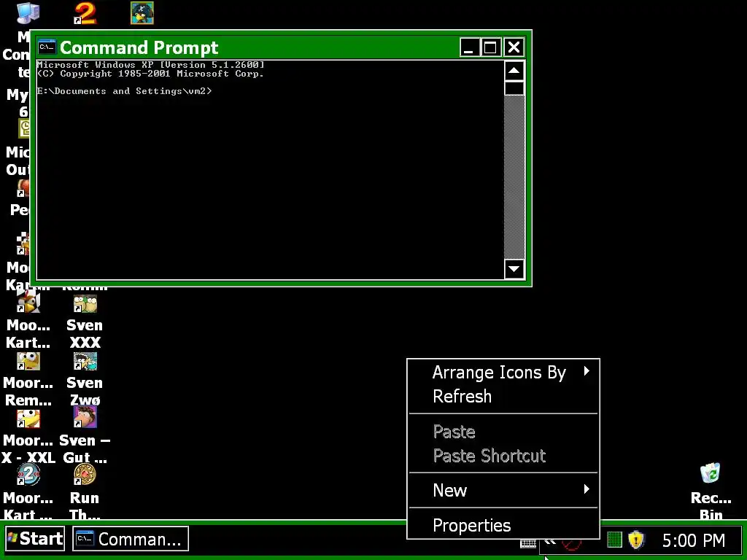Select the orange number 2 shortcut icon
Viewport: 747px width, 560px height.
point(85,13)
